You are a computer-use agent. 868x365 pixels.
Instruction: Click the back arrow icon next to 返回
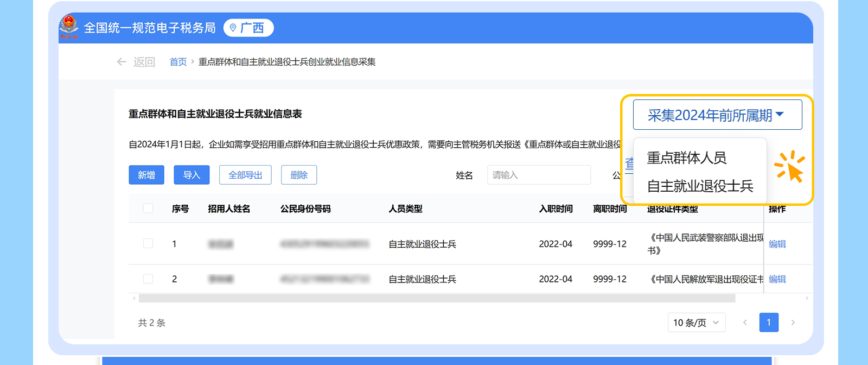122,62
